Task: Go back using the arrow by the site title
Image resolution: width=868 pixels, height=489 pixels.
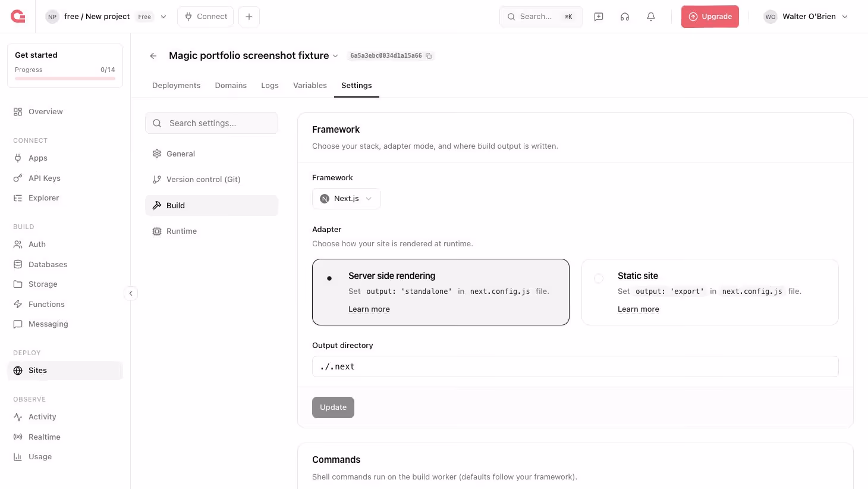Action: [153, 56]
